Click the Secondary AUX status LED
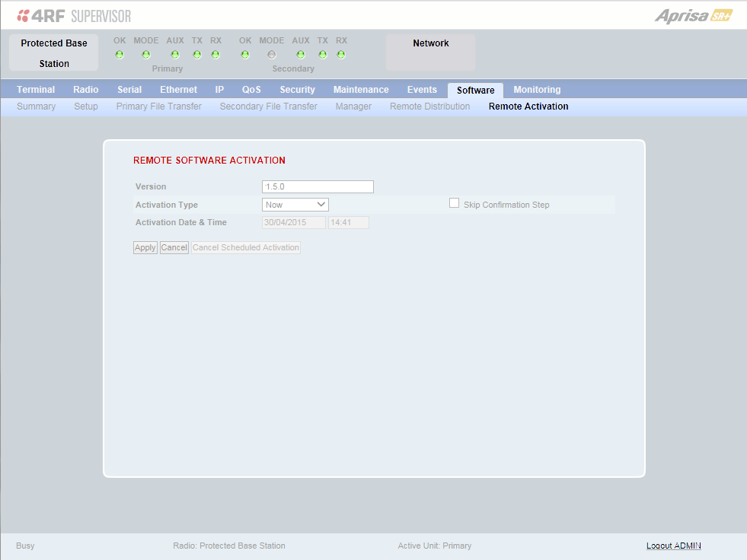Screen dimensions: 747x560 (x=301, y=55)
